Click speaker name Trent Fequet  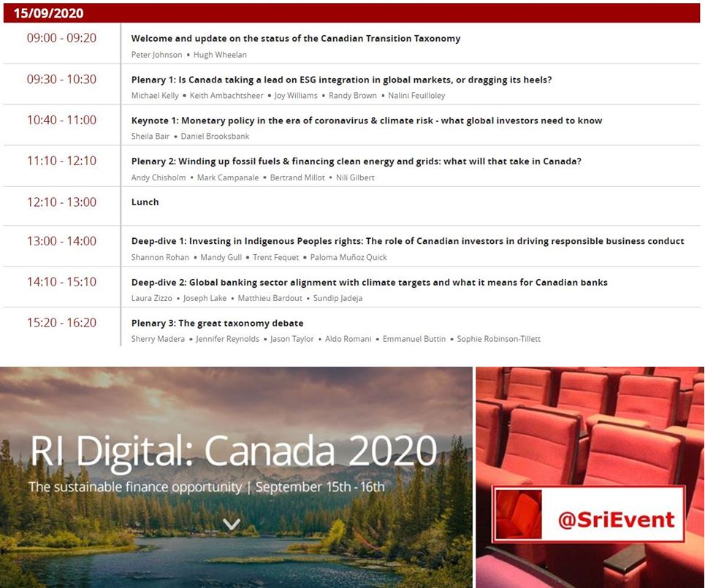(275, 258)
